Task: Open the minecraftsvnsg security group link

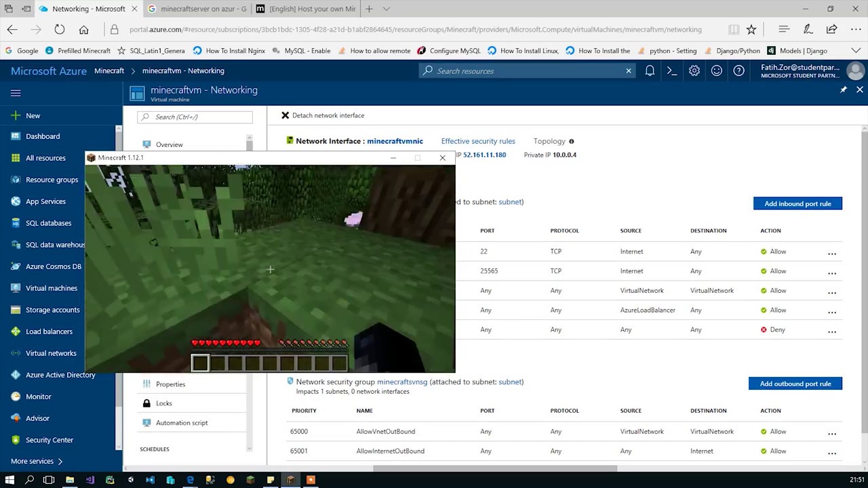Action: tap(402, 382)
